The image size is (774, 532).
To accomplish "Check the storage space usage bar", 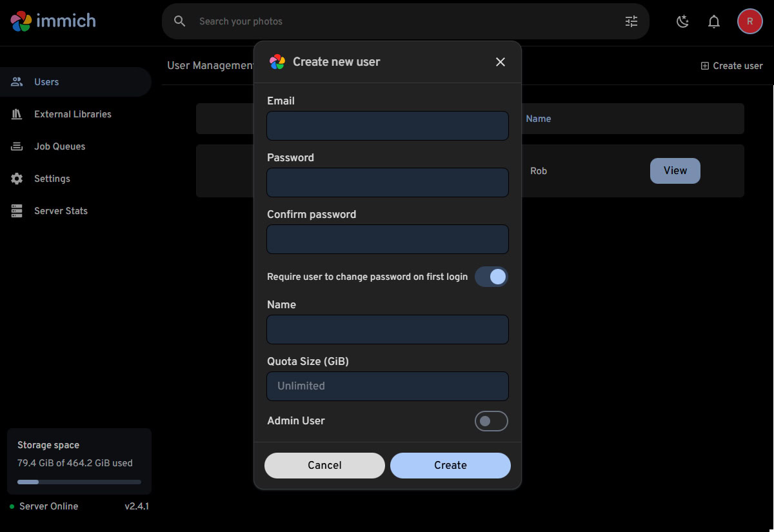I will 79,481.
